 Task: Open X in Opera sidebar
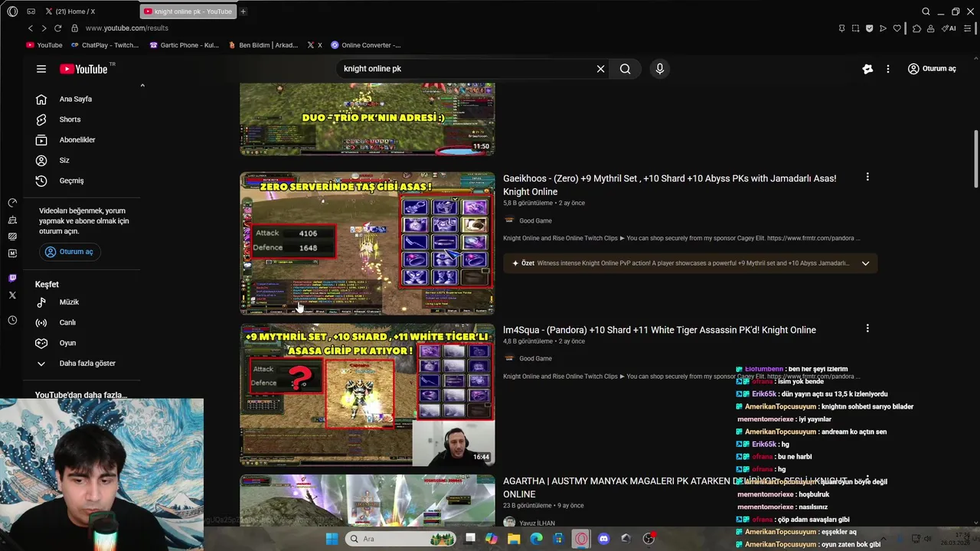point(12,295)
